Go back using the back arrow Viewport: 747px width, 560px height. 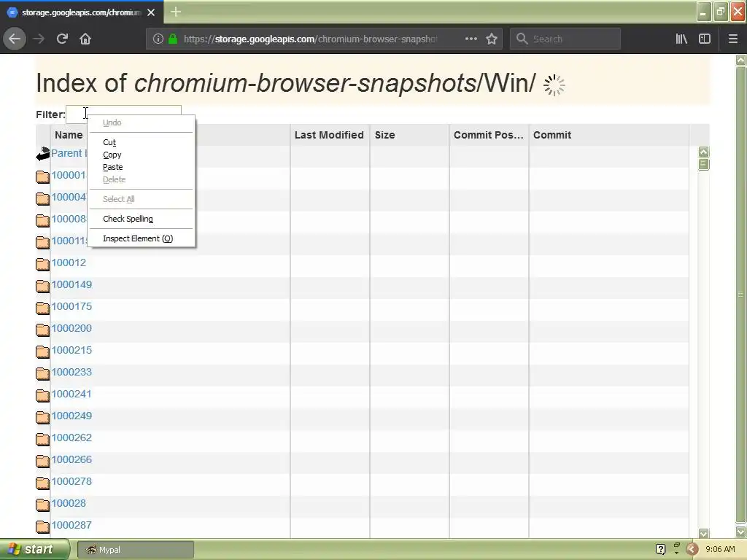click(x=15, y=39)
